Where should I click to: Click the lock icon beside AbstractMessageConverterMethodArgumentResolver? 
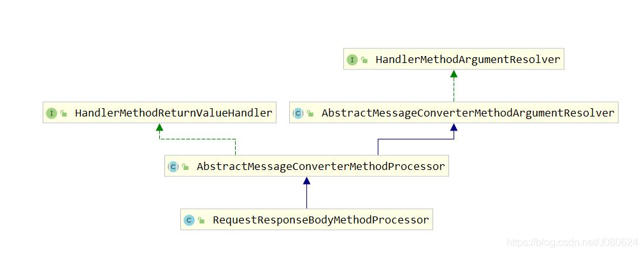[x=310, y=114]
